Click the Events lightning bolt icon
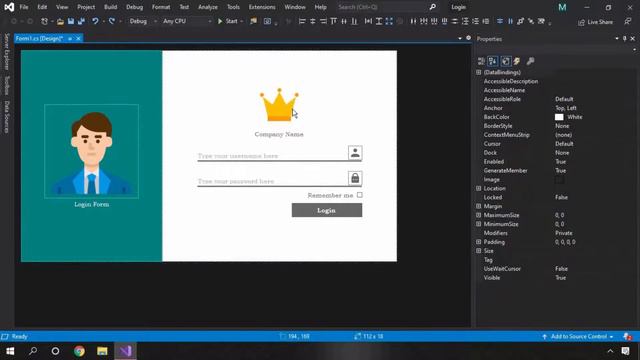Viewport: 640px width, 360px height. point(517,61)
